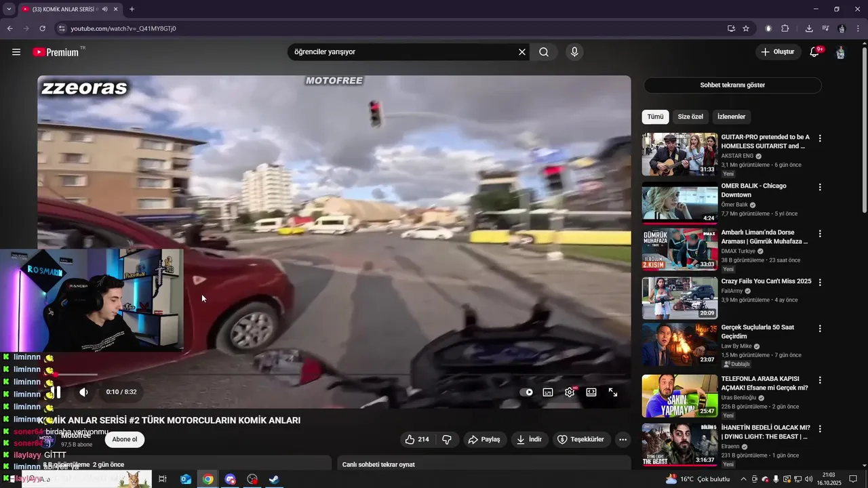Like the video showing 214 likes
868x488 pixels.
(x=416, y=439)
